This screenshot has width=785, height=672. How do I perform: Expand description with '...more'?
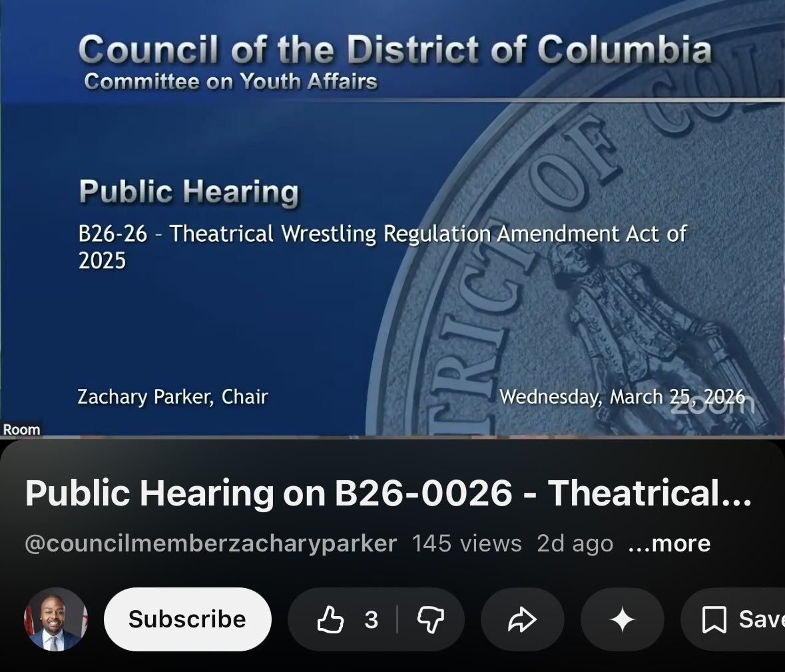pyautogui.click(x=669, y=543)
